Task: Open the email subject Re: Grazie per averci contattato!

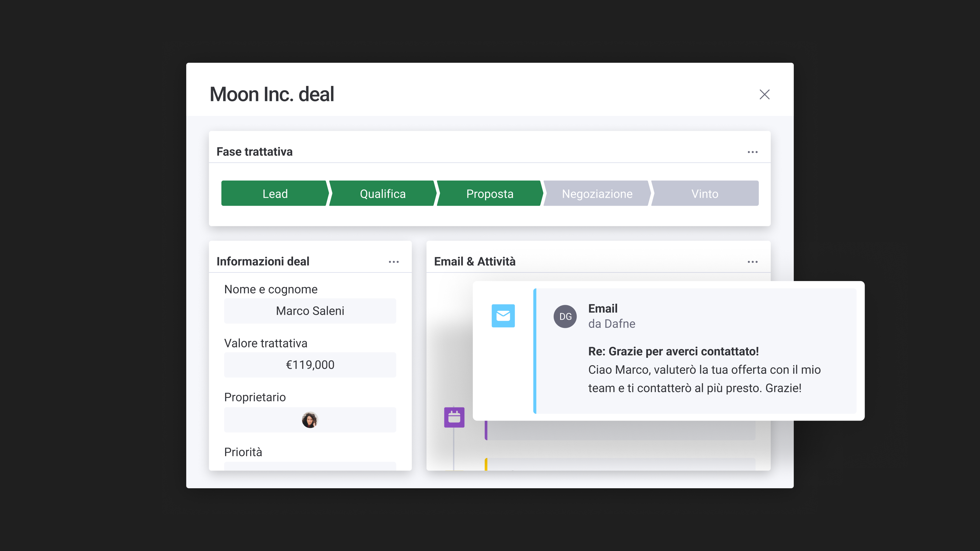Action: 673,351
